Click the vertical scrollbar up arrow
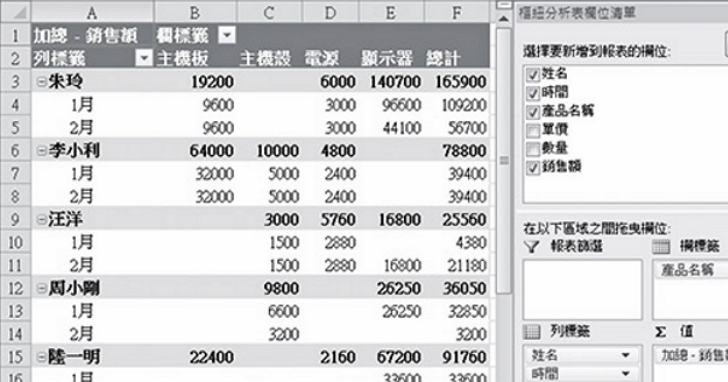 click(503, 19)
